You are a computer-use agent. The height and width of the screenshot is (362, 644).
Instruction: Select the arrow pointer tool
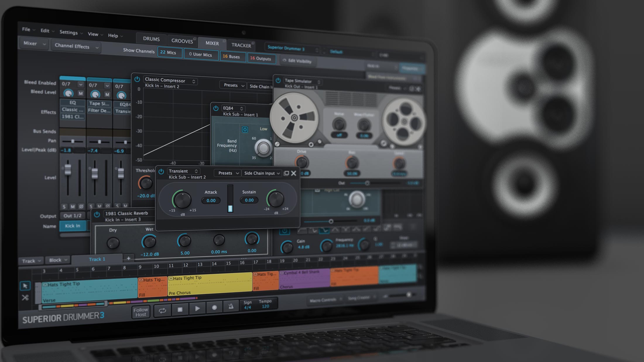pyautogui.click(x=25, y=286)
